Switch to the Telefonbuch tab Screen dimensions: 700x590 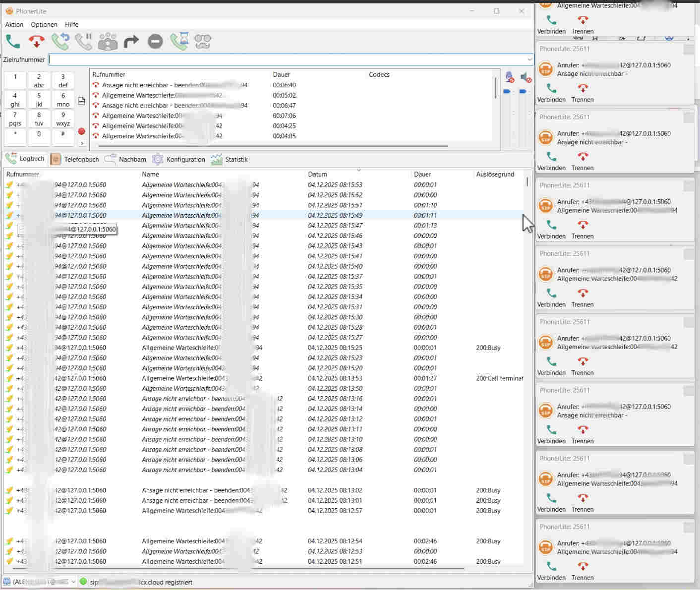coord(75,160)
